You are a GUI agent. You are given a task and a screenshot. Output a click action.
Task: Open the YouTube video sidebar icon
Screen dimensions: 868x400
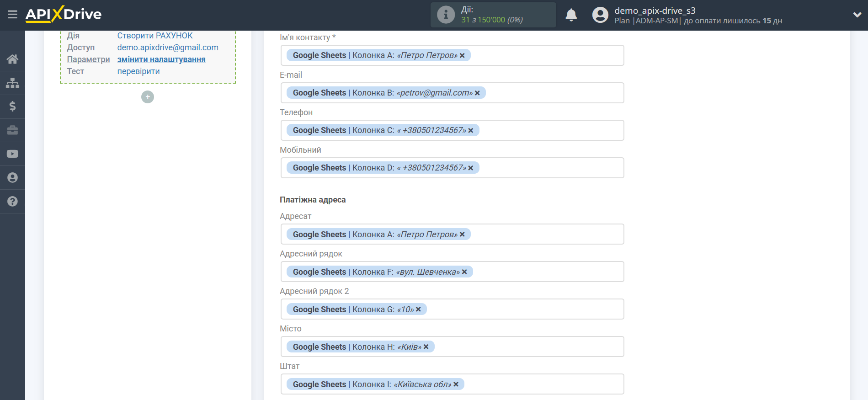[12, 154]
